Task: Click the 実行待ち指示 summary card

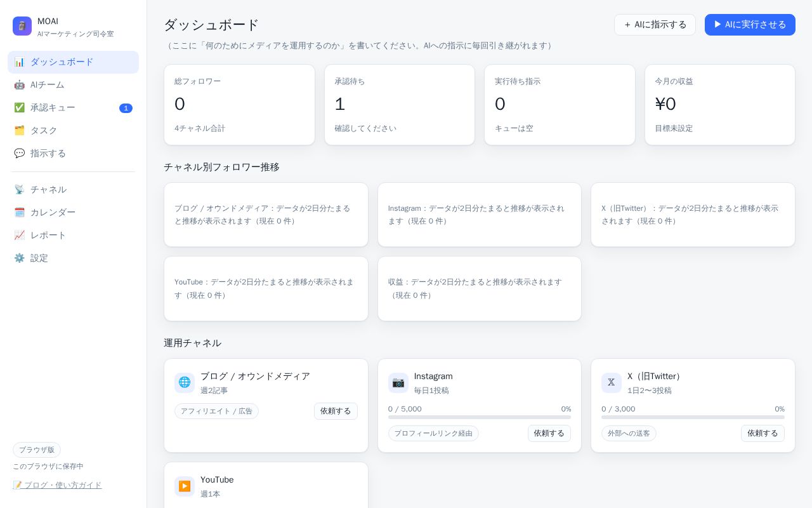Action: 560,105
